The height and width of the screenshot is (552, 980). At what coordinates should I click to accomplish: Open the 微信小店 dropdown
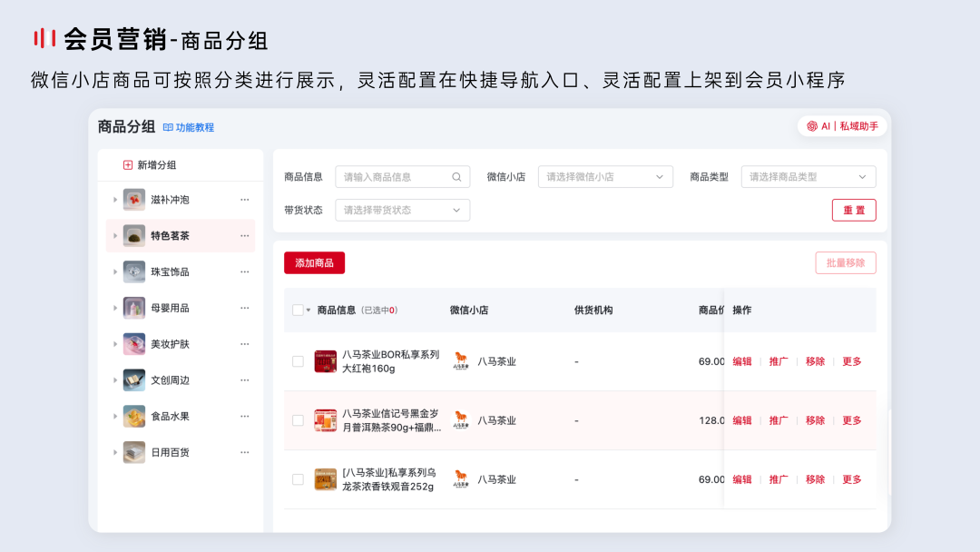(604, 176)
